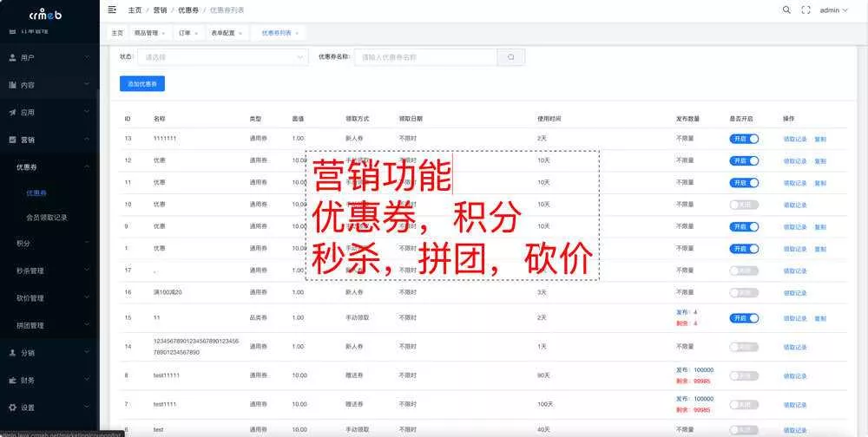The height and width of the screenshot is (437, 868).
Task: Disable the coupon with ID 1
Action: (744, 248)
